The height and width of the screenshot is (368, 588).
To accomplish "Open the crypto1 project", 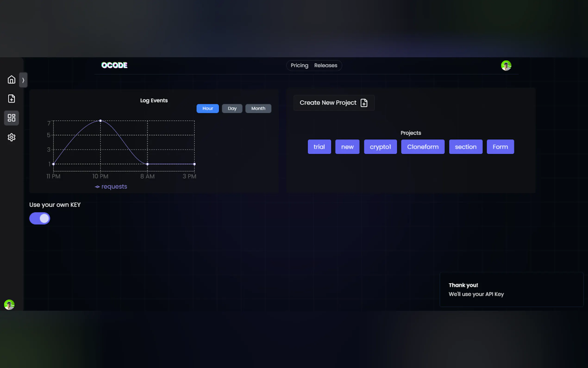I will (380, 147).
